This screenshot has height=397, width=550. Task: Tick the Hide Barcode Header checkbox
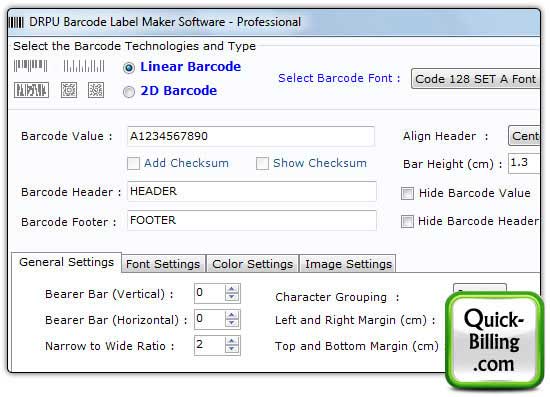point(407,222)
